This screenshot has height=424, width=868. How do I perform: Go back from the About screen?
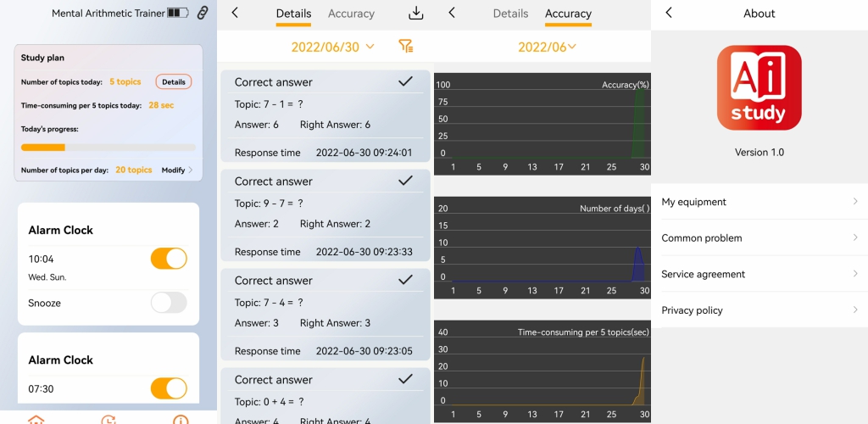(x=669, y=13)
